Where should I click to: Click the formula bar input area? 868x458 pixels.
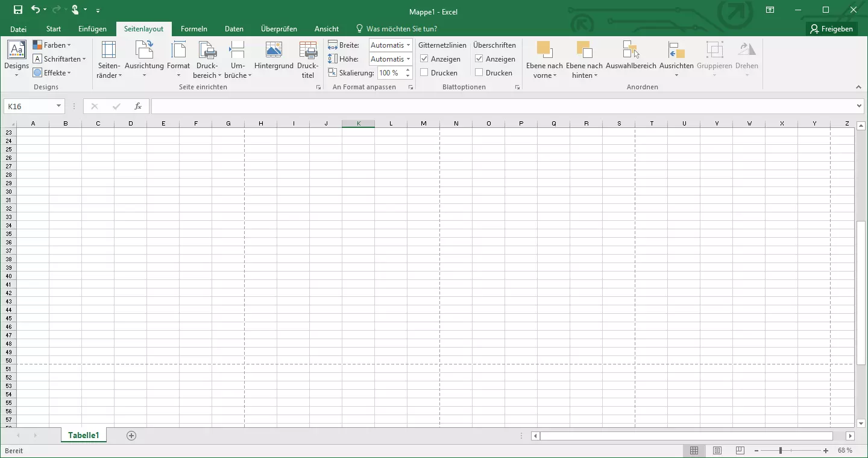coord(503,106)
